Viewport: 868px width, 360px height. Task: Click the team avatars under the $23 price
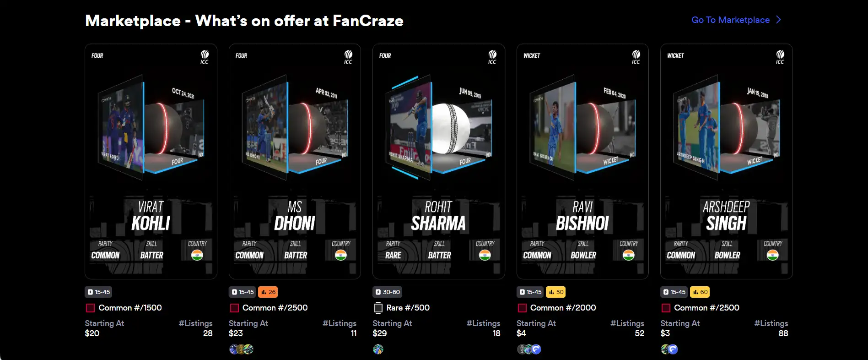pos(241,349)
